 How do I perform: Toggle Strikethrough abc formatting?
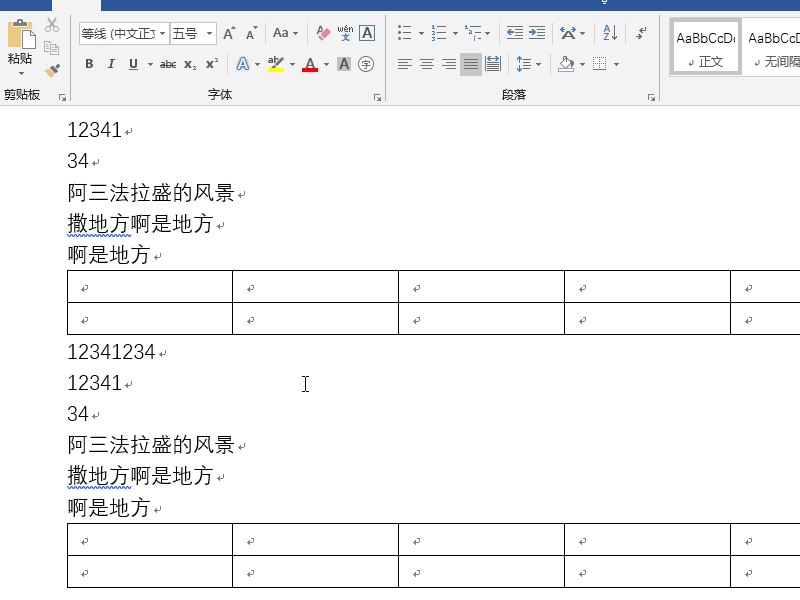click(x=168, y=64)
